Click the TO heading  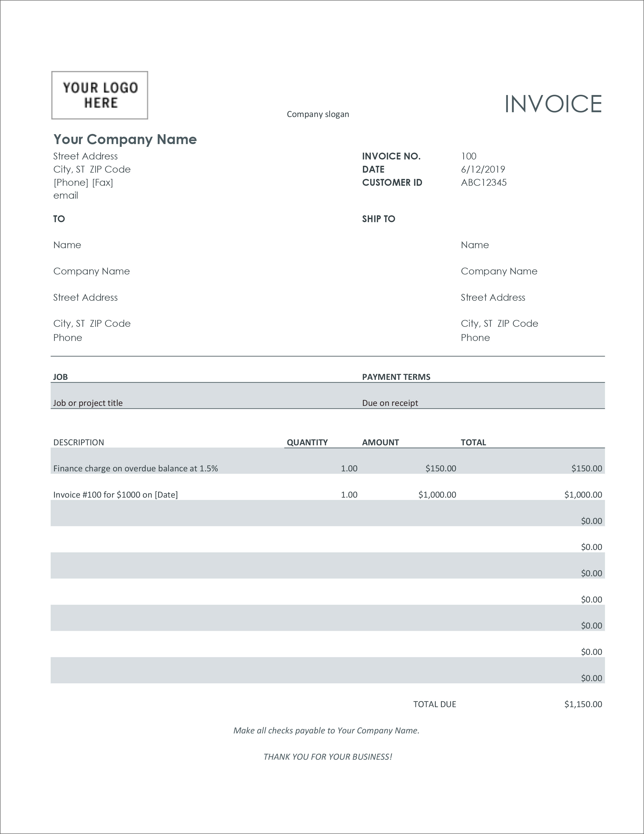tap(59, 219)
